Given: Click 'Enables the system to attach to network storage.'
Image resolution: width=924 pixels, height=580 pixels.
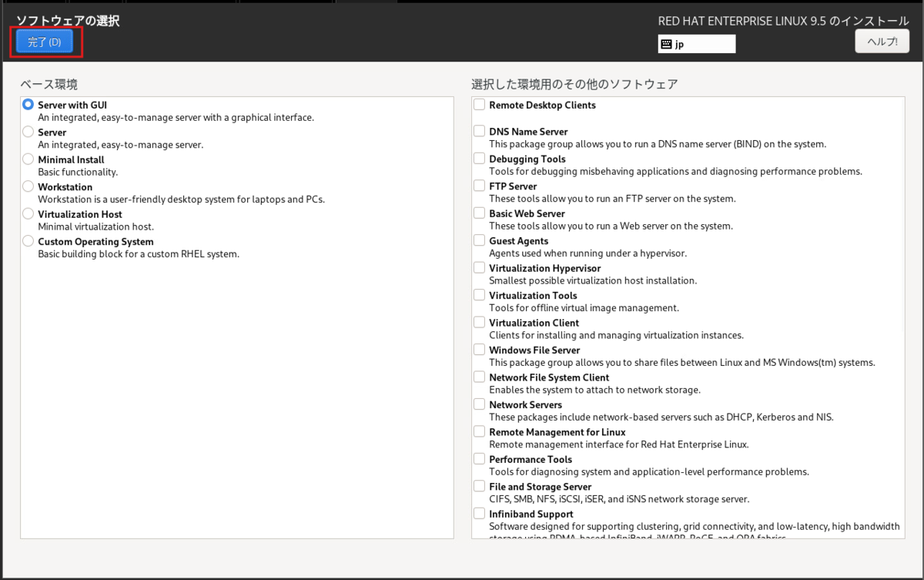Looking at the screenshot, I should [594, 390].
